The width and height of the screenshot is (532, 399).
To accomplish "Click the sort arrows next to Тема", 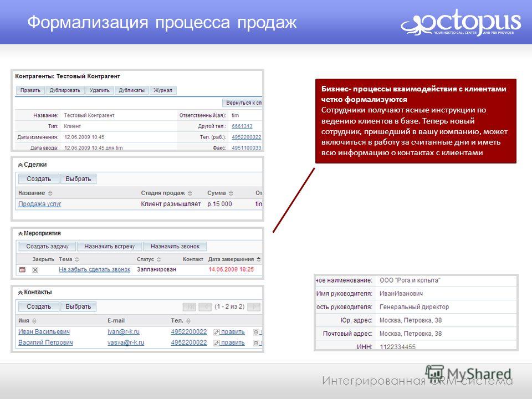I will 77,259.
